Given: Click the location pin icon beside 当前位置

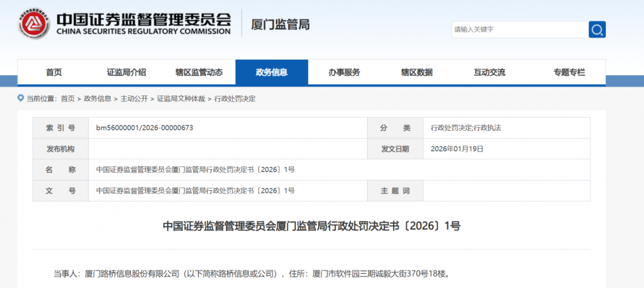Looking at the screenshot, I should 21,98.
